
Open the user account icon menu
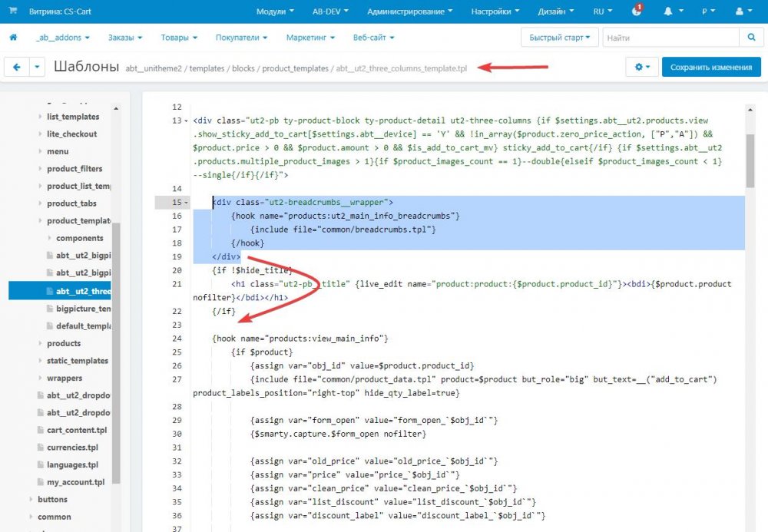tap(743, 12)
